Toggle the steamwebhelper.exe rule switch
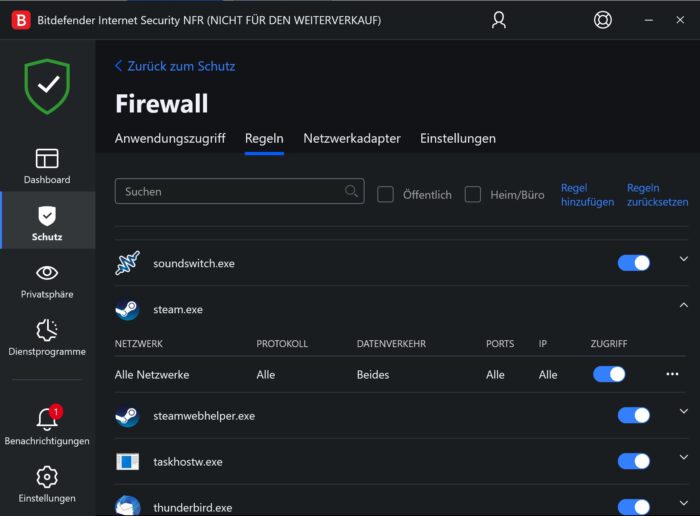This screenshot has height=516, width=700. coord(633,416)
